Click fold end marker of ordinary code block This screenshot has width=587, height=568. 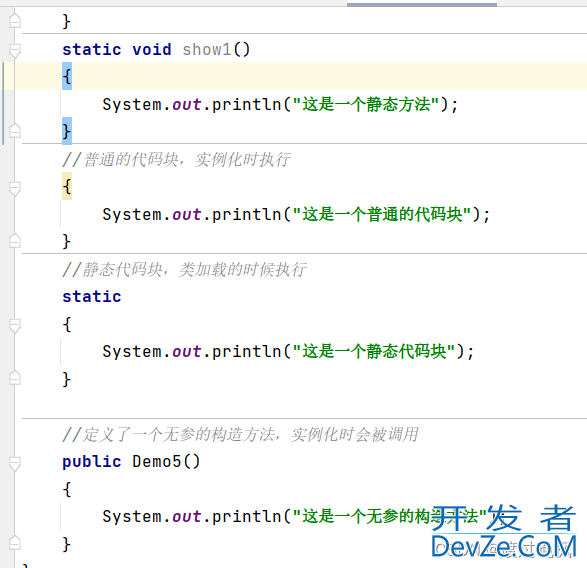[x=15, y=240]
